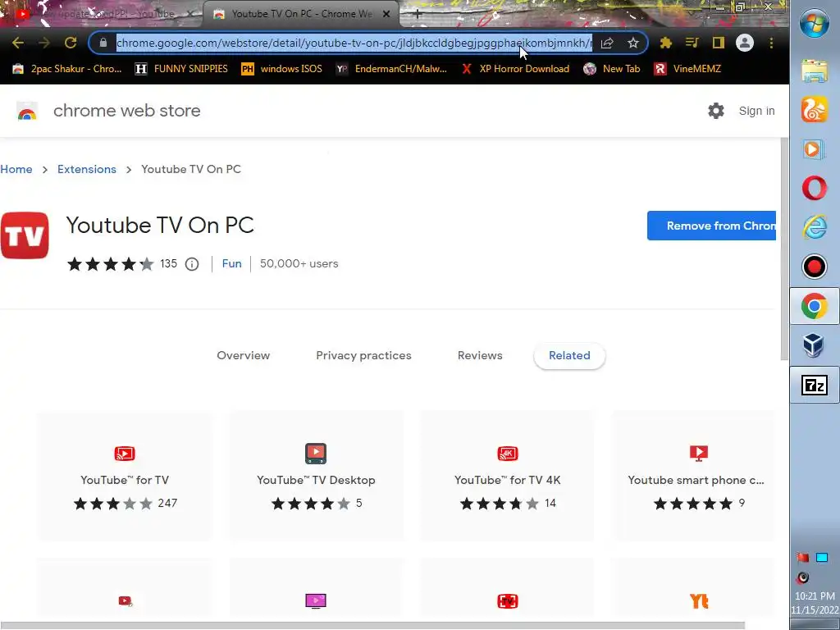Click the Windows Start orb

[x=815, y=23]
